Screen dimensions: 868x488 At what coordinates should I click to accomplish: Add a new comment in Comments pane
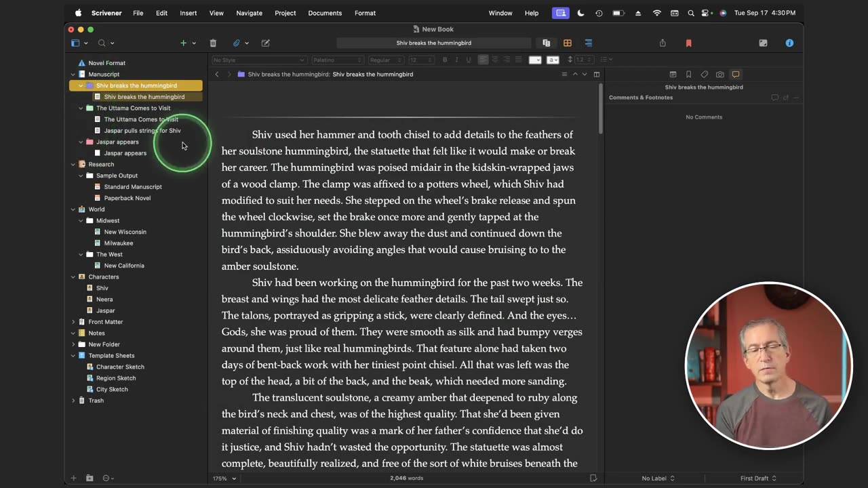(x=774, y=98)
